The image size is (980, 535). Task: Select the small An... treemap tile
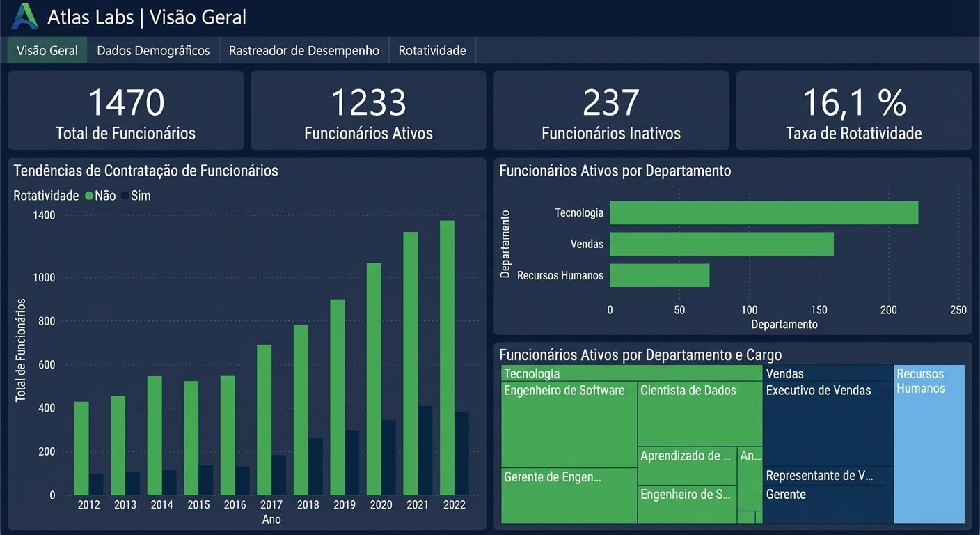click(750, 479)
